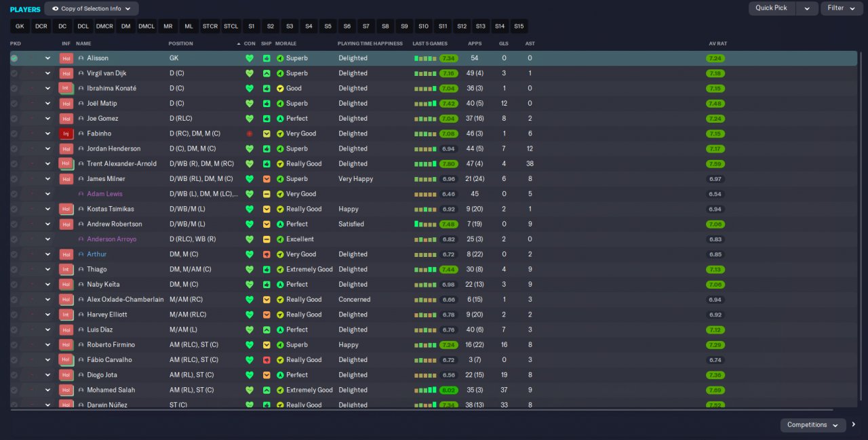This screenshot has width=868, height=440.
Task: Select the STCR position tab
Action: [210, 26]
